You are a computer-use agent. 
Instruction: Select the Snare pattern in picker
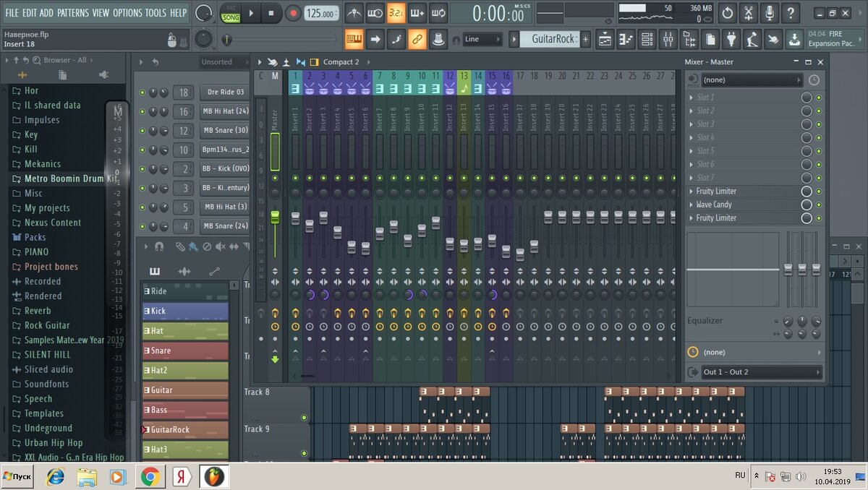point(185,351)
